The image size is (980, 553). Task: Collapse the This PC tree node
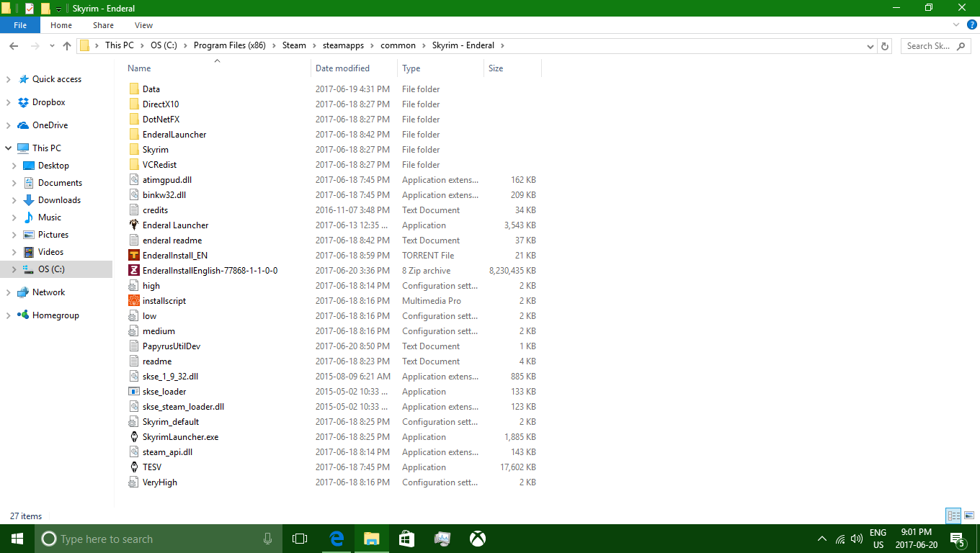(x=9, y=148)
